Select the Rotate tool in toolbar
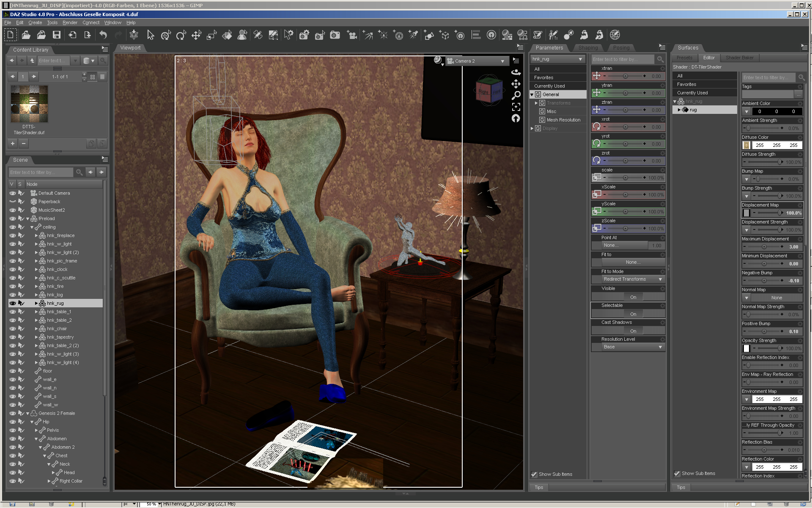The height and width of the screenshot is (508, 812). point(181,35)
